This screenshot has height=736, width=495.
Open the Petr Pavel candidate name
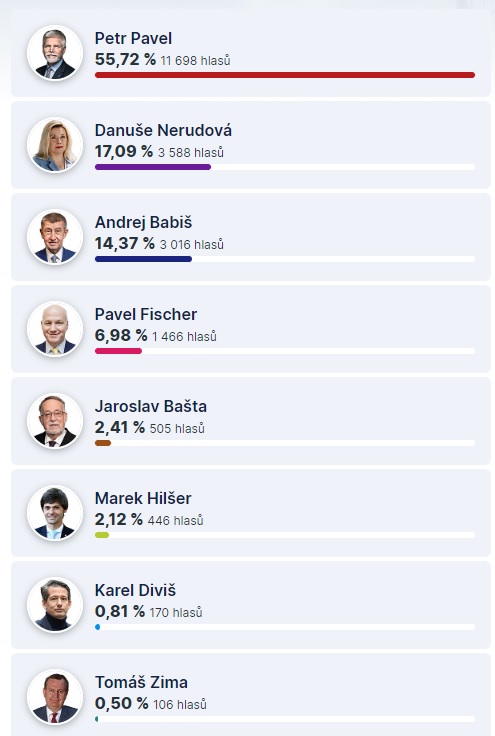pos(133,38)
